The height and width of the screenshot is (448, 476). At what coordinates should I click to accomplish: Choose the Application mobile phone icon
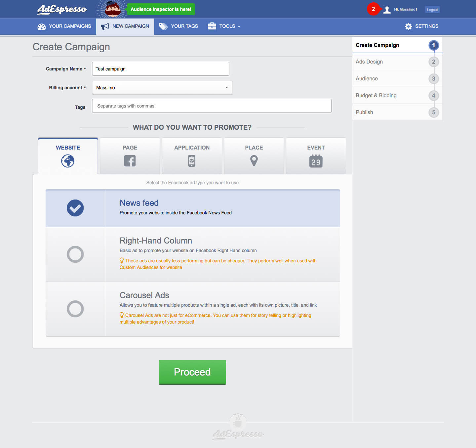coord(192,161)
